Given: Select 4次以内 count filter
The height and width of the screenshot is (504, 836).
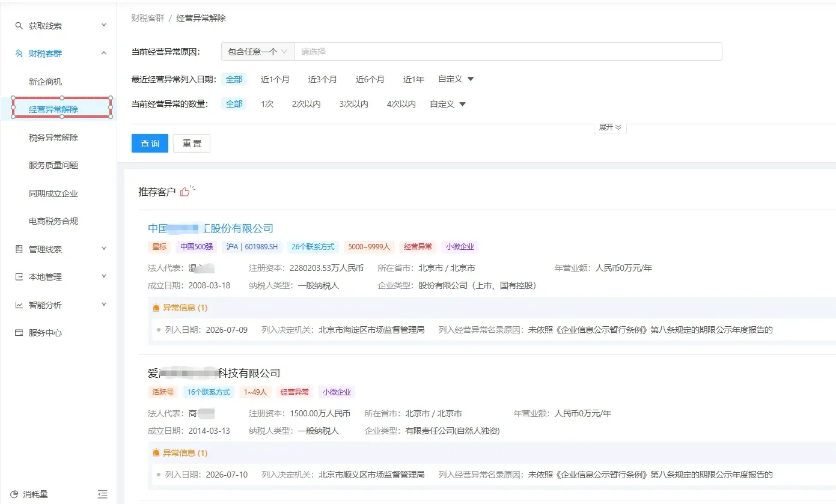Looking at the screenshot, I should (401, 104).
